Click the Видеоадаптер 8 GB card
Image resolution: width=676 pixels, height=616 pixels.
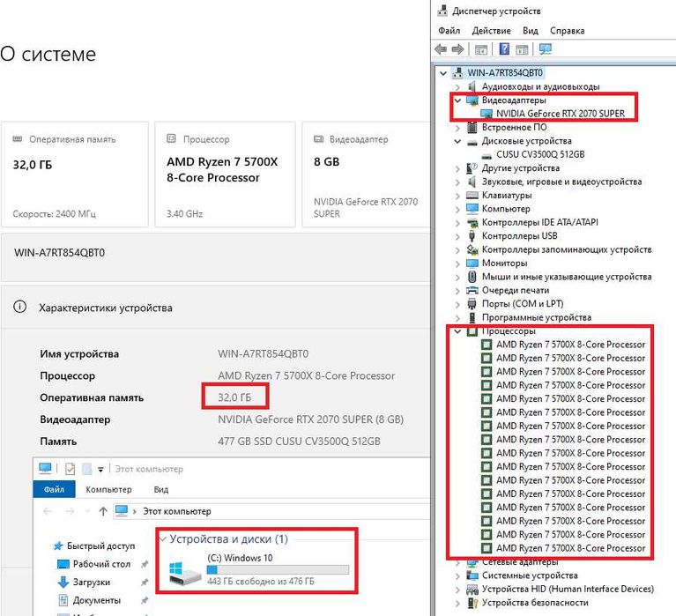[367, 174]
